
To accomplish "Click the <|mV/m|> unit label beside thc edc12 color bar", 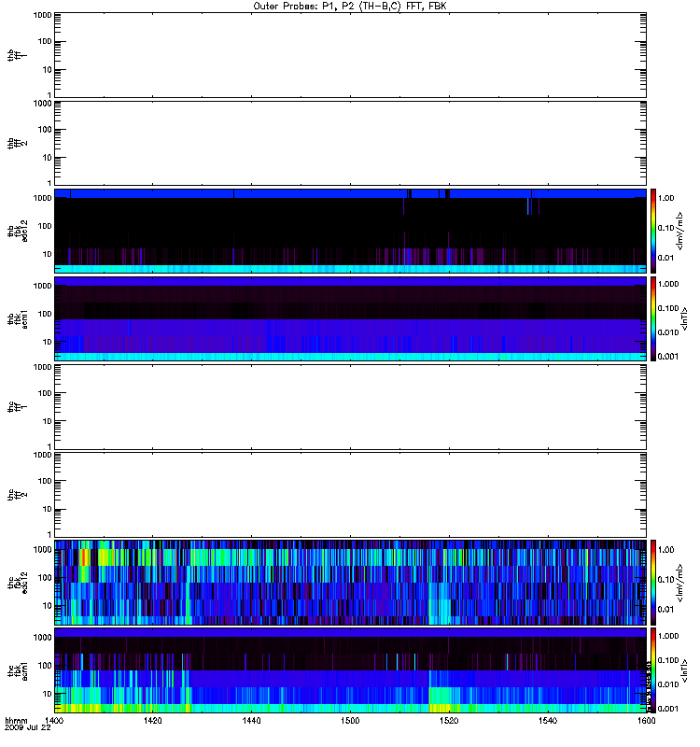I will tap(680, 582).
